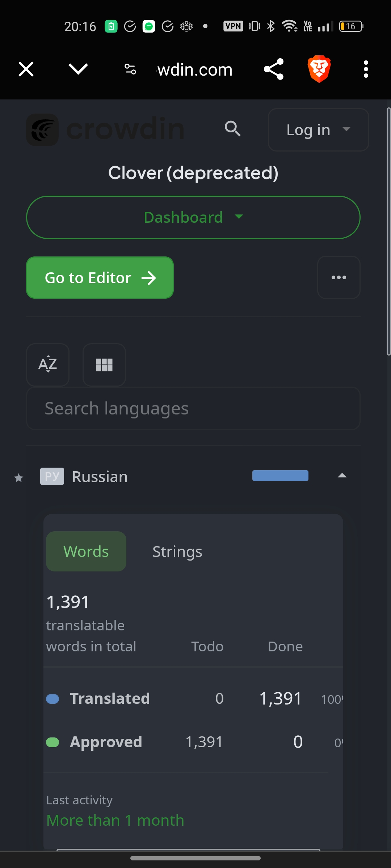Switch languages to grid view

coord(104,365)
